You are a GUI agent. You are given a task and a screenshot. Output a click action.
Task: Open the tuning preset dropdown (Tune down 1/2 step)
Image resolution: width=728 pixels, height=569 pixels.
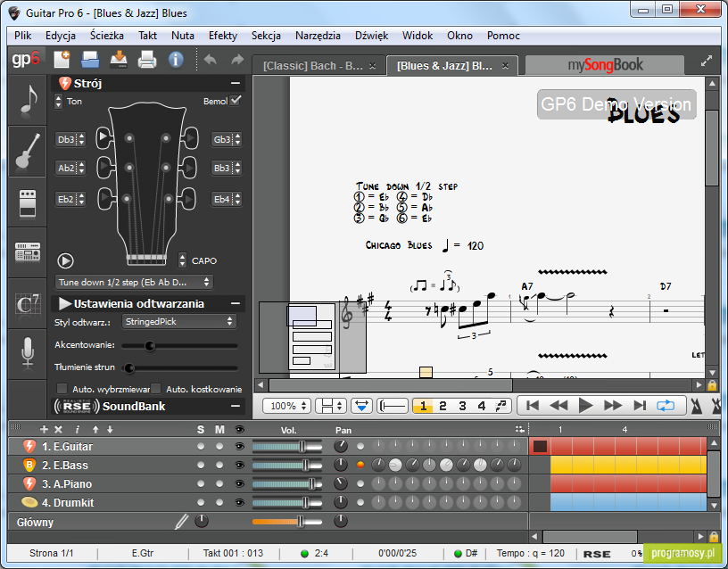(x=134, y=282)
